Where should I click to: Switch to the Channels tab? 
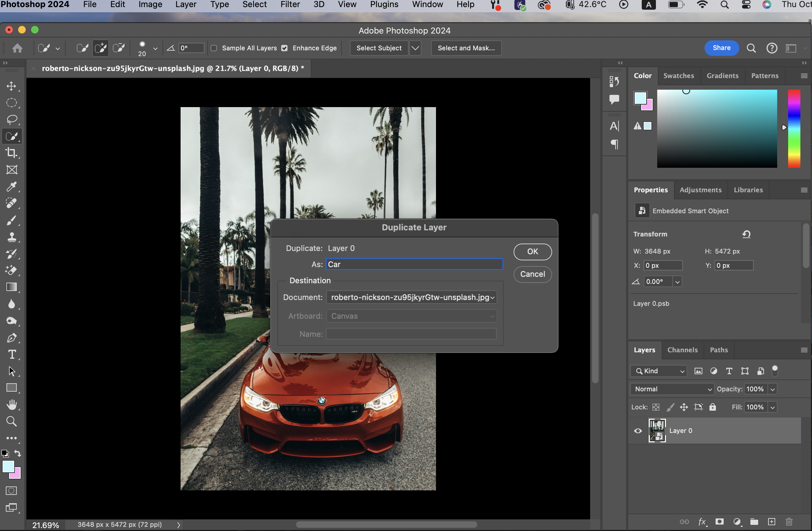[682, 350]
